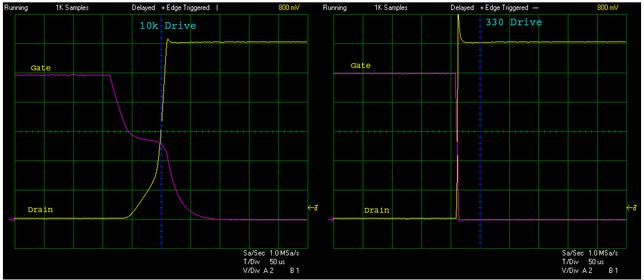Click the Gate trace label on the left scope
This screenshot has height=280, width=644.
[40, 68]
